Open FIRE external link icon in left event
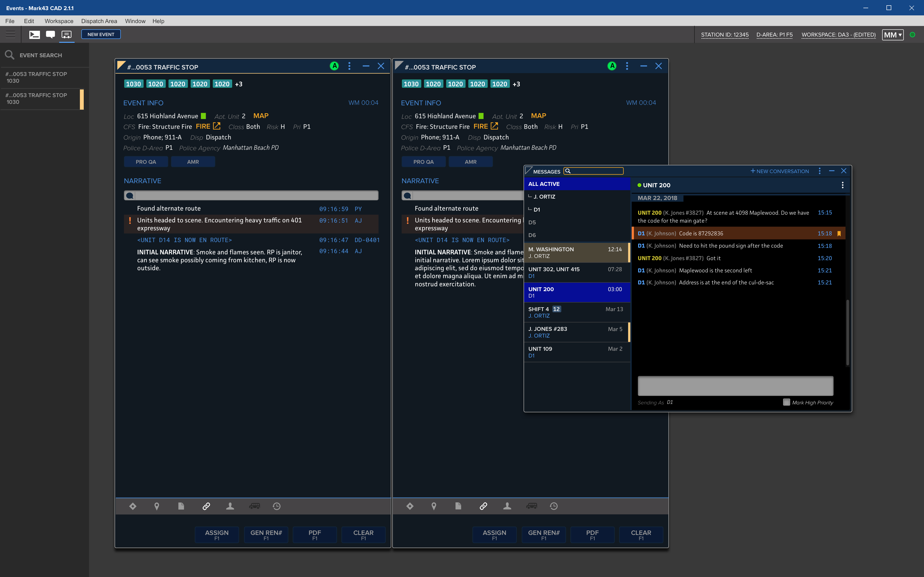 (217, 126)
